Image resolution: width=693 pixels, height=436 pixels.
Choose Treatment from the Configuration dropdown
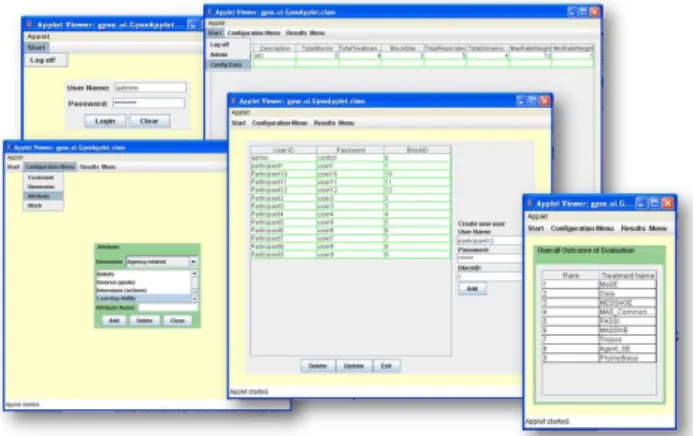click(41, 178)
